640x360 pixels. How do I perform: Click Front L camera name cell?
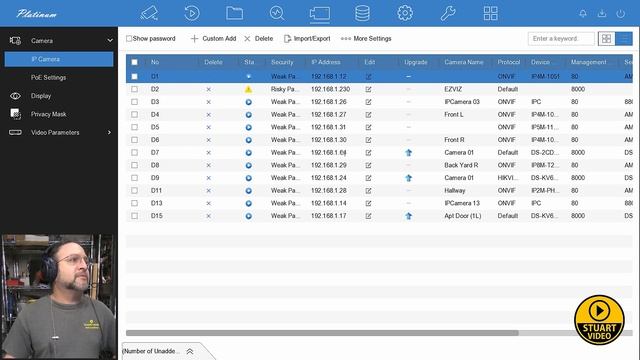454,114
